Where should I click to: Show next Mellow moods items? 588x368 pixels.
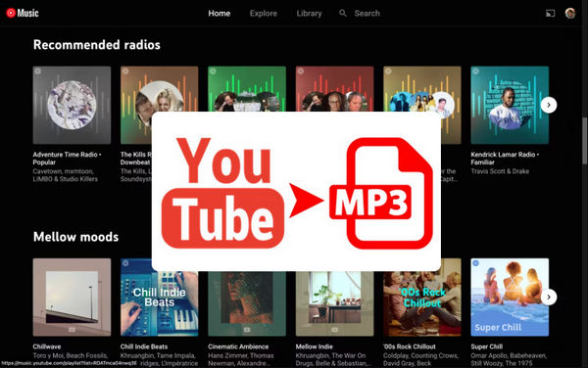point(549,297)
